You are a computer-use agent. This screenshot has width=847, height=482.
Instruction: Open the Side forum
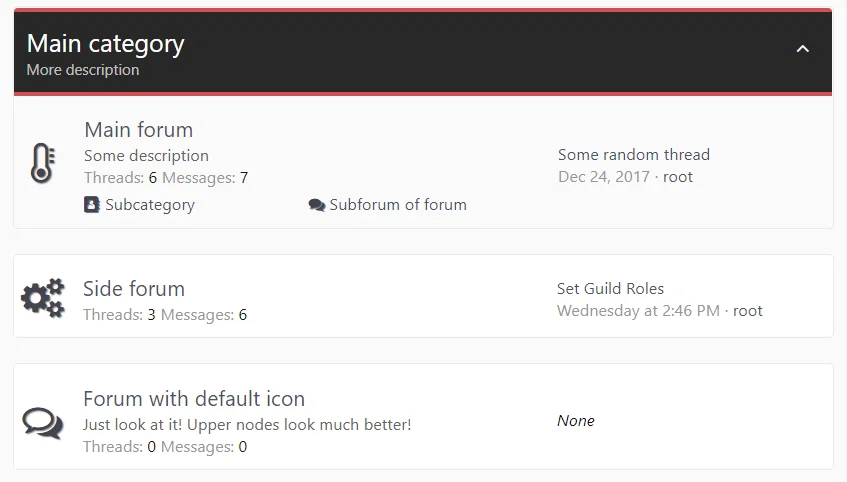pos(134,289)
